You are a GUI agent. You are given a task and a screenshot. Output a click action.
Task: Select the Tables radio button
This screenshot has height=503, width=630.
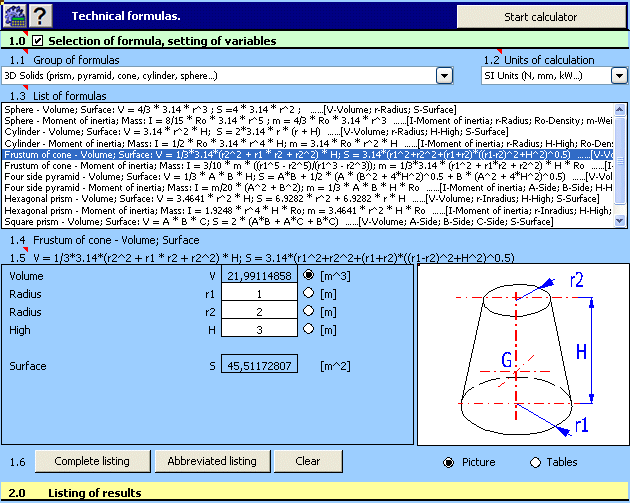(535, 462)
